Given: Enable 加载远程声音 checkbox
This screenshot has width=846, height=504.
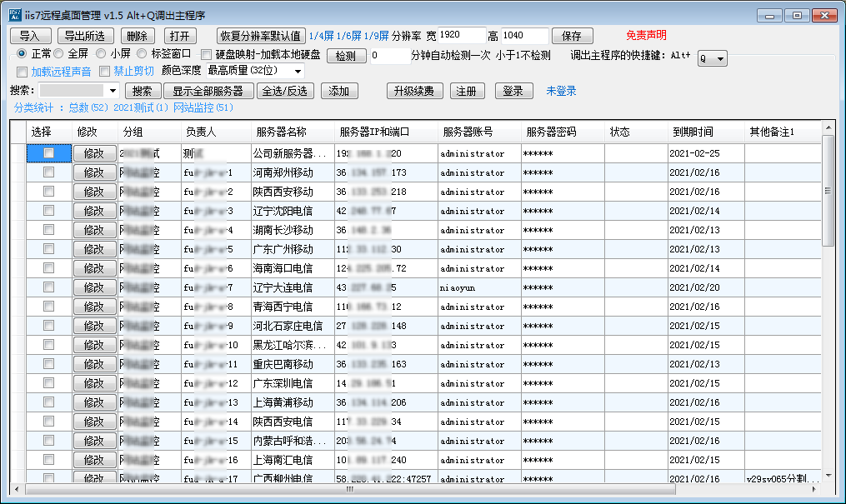Looking at the screenshot, I should [x=23, y=72].
